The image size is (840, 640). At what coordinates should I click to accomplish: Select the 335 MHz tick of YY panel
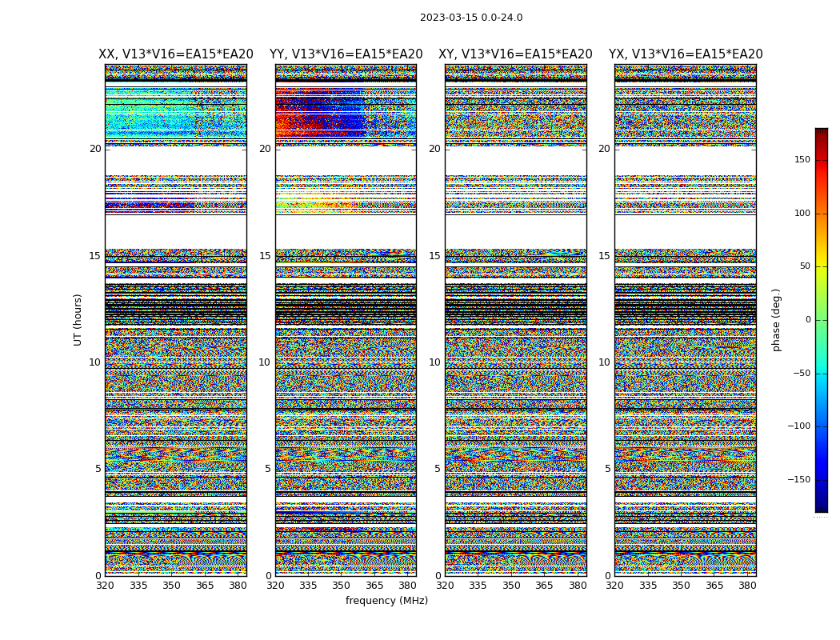309,586
